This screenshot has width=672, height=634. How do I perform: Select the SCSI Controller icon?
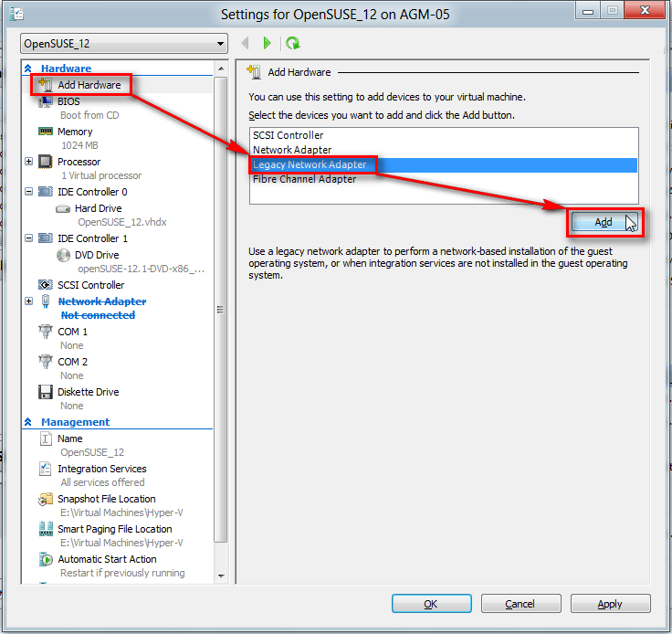46,285
